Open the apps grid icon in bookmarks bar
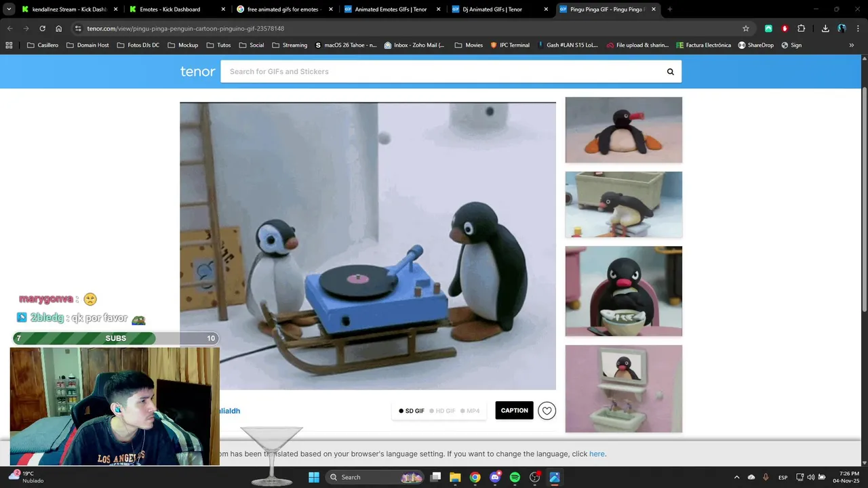Screen dimensions: 868x488 coord(9,45)
